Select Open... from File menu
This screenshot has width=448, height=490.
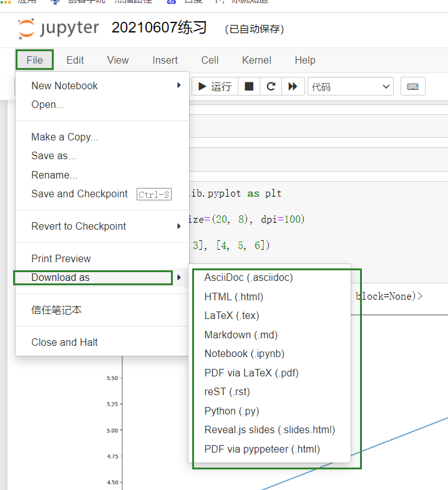(102, 104)
